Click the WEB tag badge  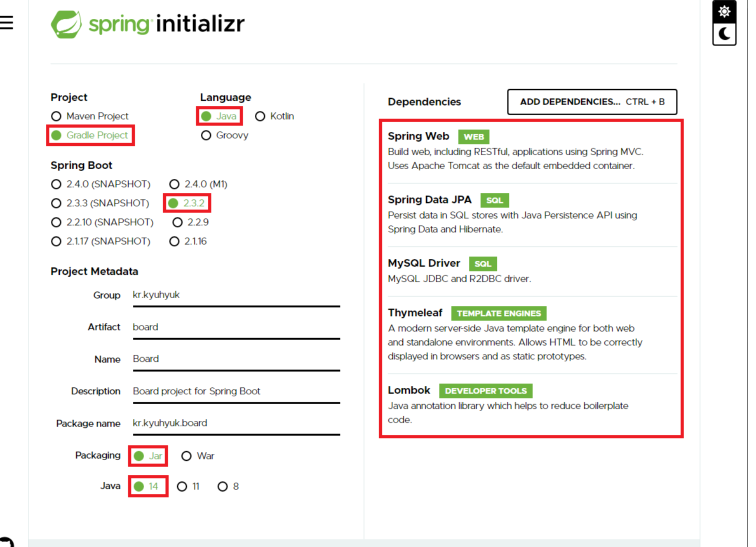(x=473, y=137)
